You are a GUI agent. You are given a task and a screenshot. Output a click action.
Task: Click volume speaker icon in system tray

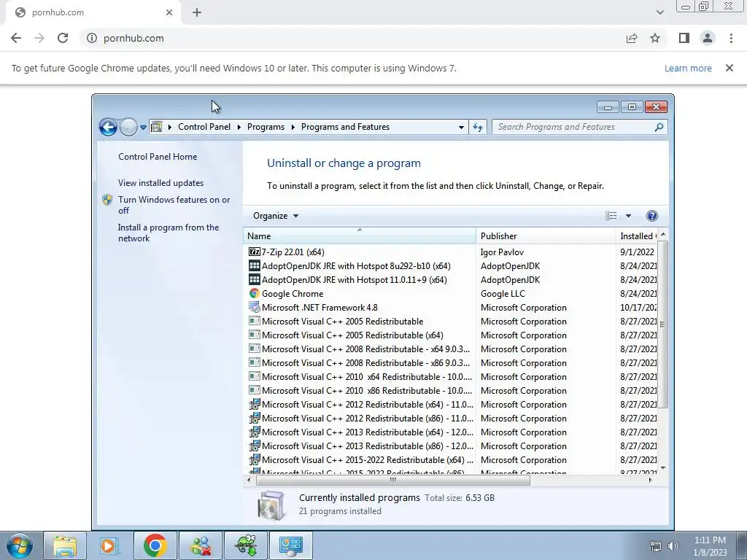(x=673, y=546)
